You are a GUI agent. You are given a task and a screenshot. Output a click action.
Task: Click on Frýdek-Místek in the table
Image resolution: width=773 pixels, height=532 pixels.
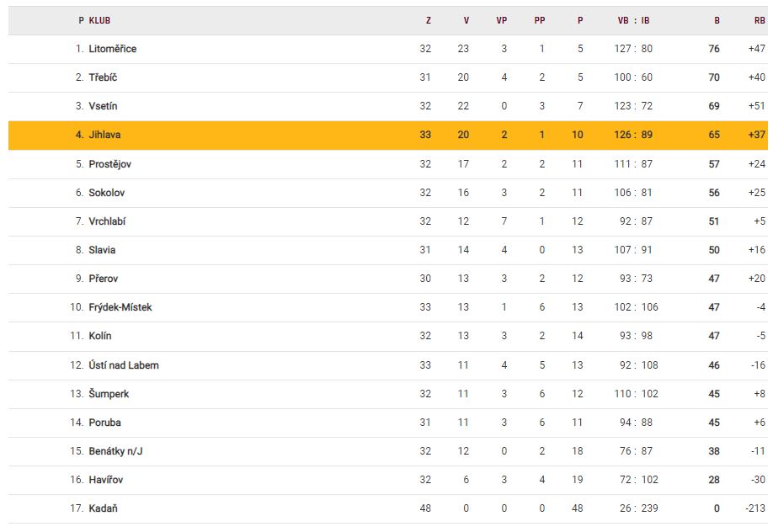coord(120,307)
